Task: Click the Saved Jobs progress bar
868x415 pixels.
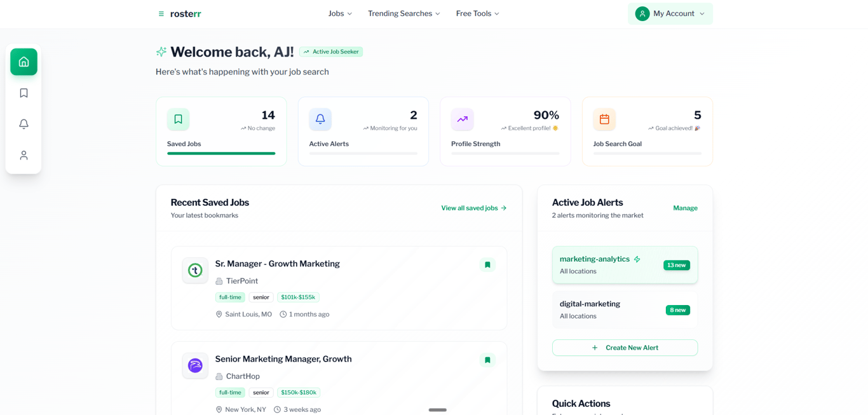Action: (x=221, y=153)
